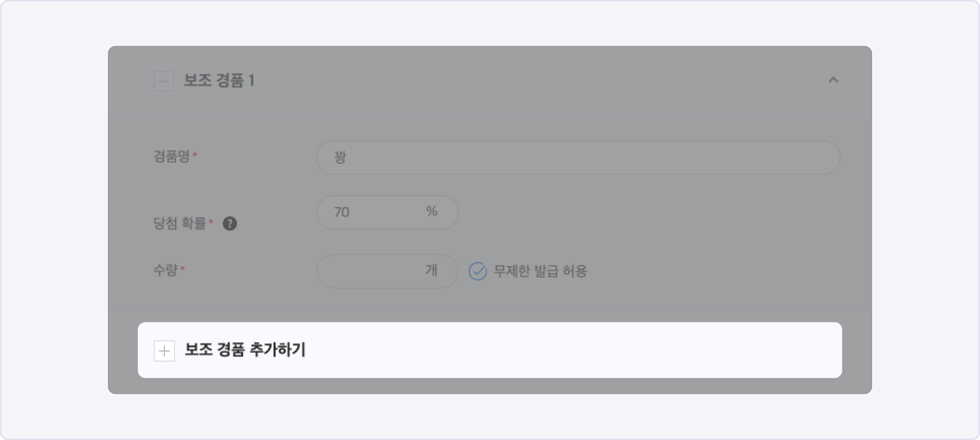Click the 보조 경품 1 heading title
This screenshot has height=440, width=980.
click(x=219, y=81)
